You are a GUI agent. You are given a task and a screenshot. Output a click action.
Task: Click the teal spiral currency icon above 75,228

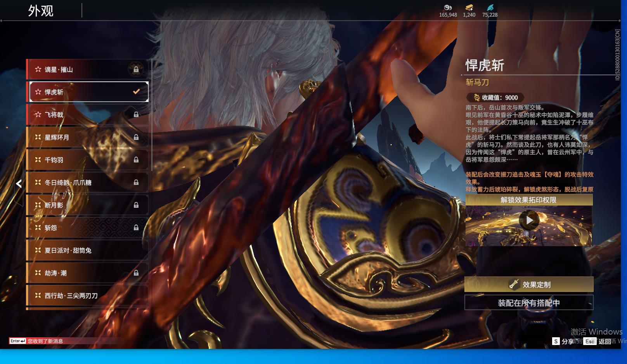click(490, 7)
